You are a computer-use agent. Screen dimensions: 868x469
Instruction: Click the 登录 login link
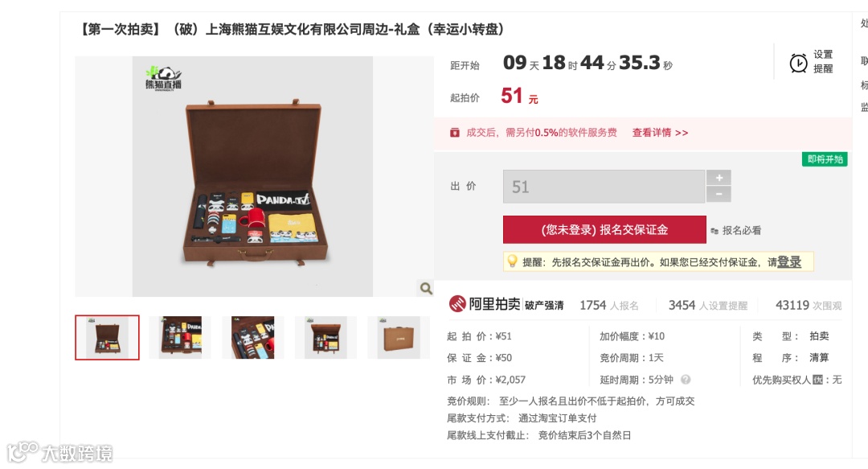(x=789, y=261)
